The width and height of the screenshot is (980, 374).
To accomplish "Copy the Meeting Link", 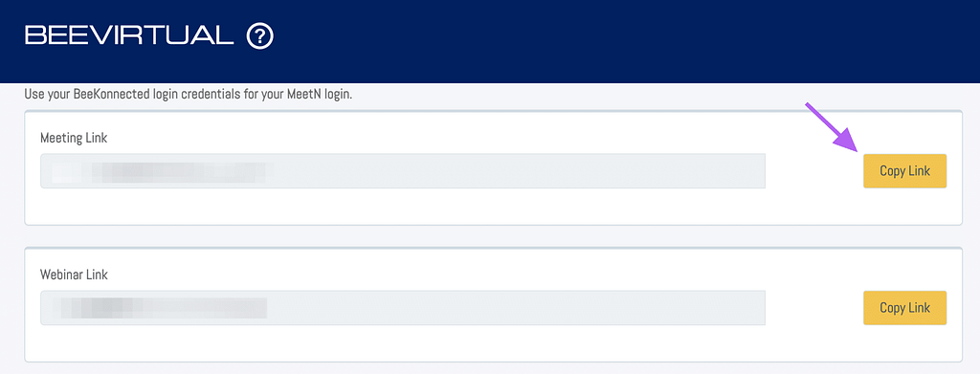I will click(904, 171).
